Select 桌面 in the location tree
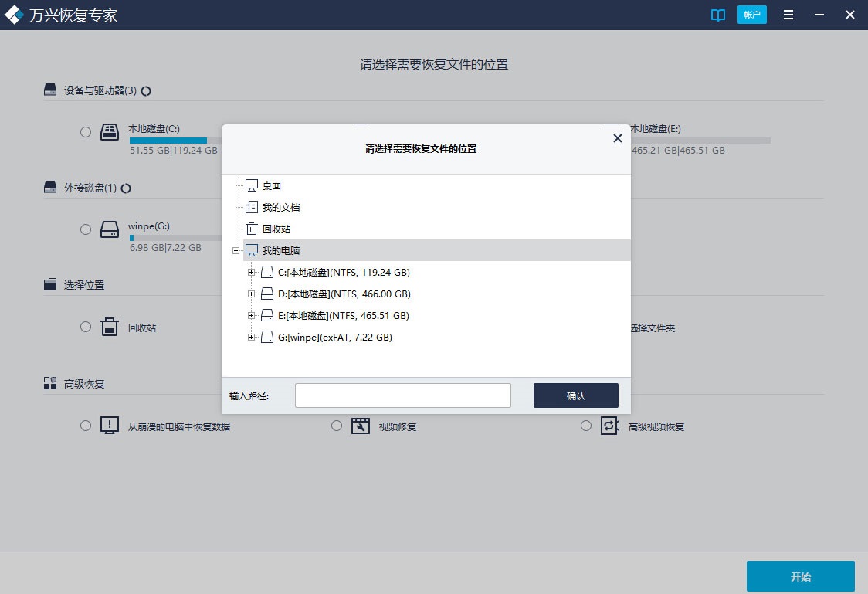The image size is (868, 594). coord(271,186)
